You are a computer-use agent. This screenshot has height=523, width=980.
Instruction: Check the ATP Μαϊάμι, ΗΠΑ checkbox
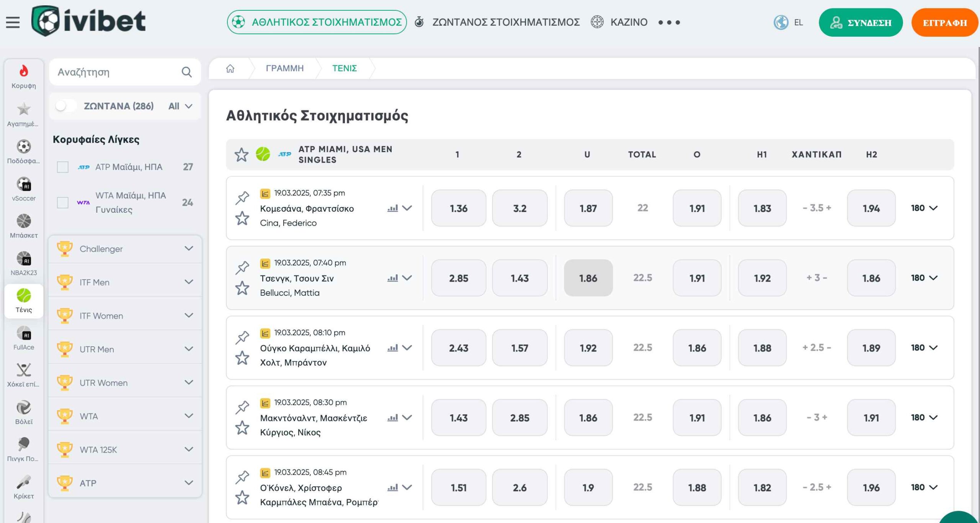(63, 167)
